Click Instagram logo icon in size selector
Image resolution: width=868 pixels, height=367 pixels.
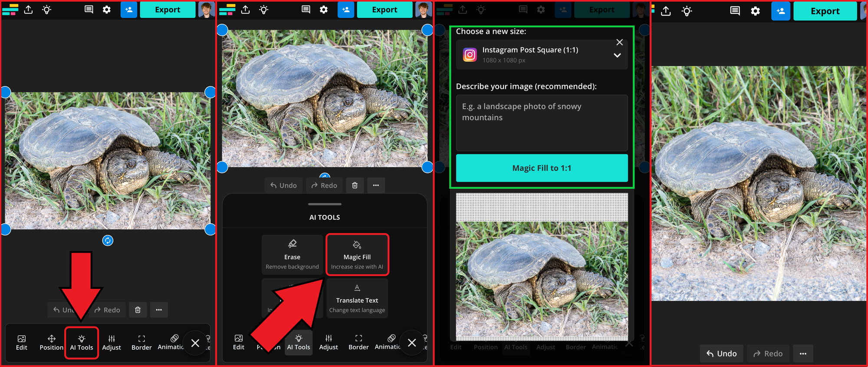470,55
